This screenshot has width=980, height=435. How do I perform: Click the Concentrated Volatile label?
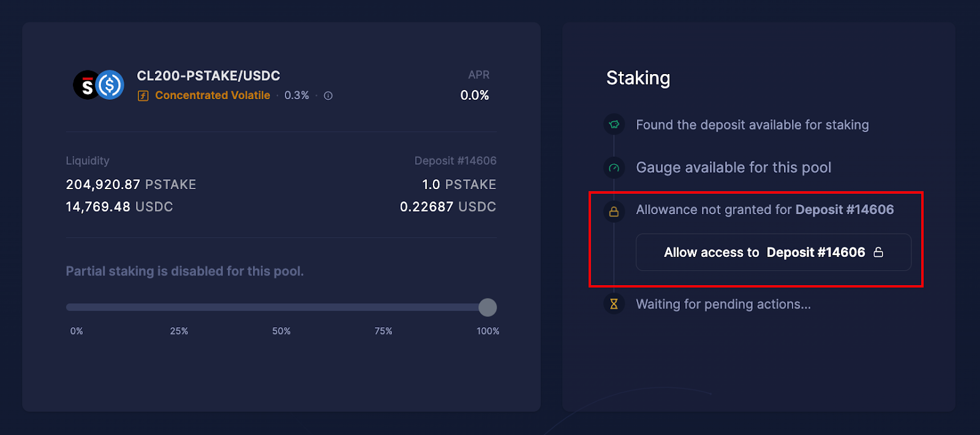pos(213,95)
